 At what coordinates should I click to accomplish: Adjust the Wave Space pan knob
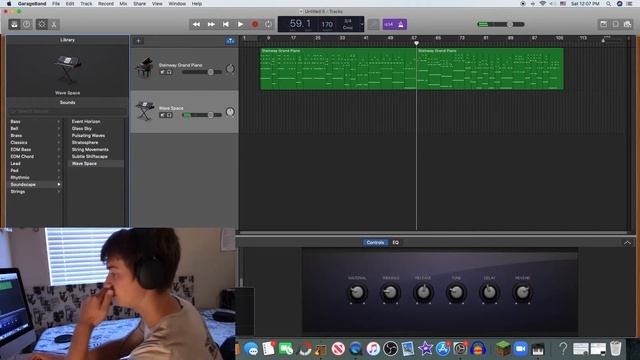(230, 112)
